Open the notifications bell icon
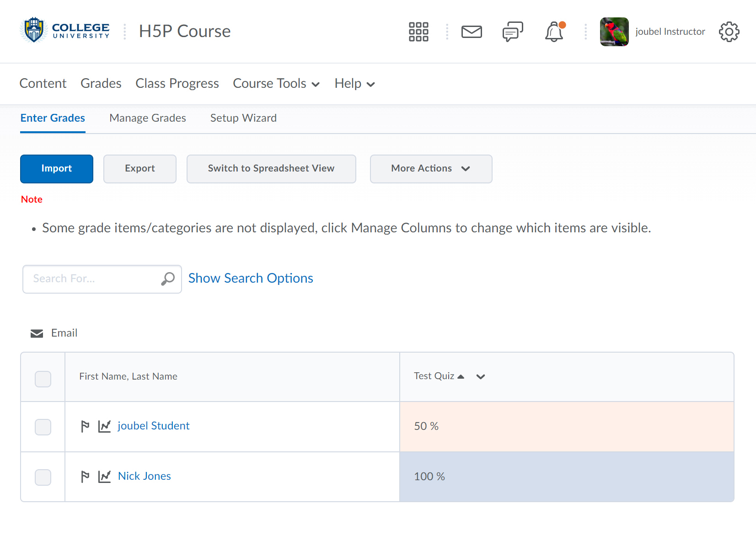The width and height of the screenshot is (756, 536). pyautogui.click(x=554, y=32)
